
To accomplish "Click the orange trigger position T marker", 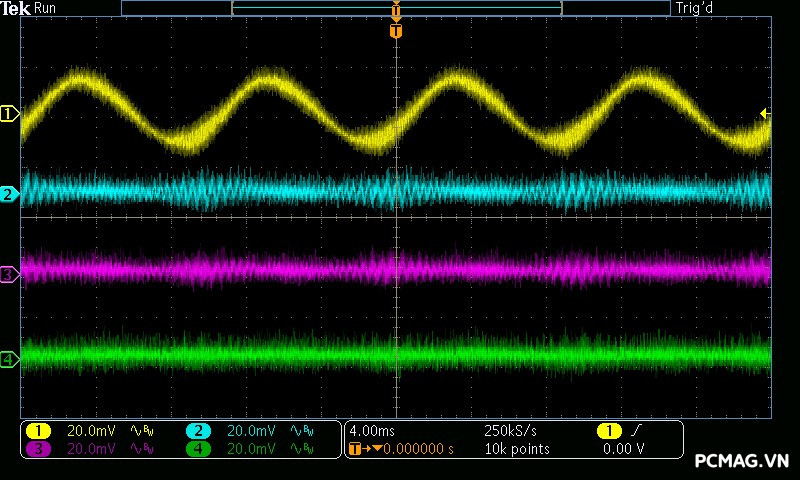I will click(x=396, y=31).
